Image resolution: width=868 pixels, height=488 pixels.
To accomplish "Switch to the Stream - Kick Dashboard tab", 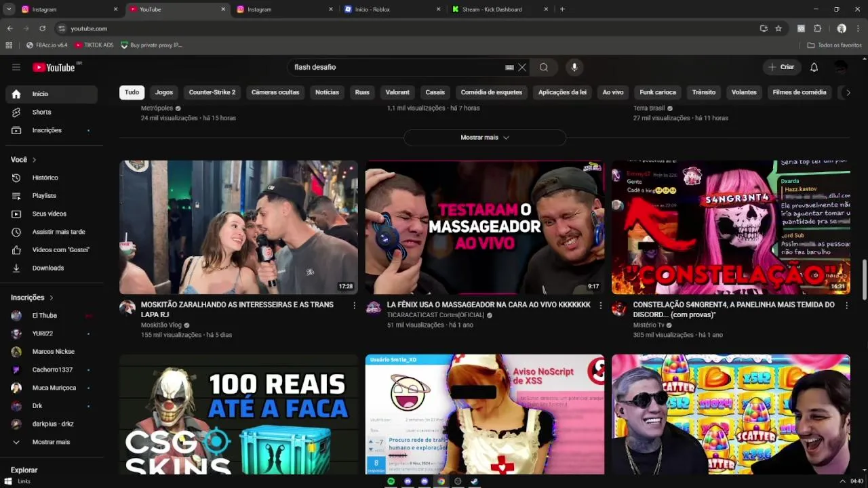I will pyautogui.click(x=500, y=9).
